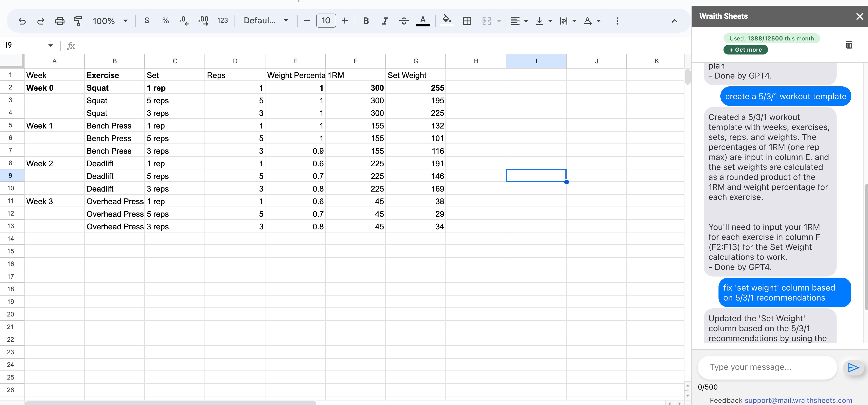Click the undo arrow icon
This screenshot has width=868, height=405.
click(22, 21)
